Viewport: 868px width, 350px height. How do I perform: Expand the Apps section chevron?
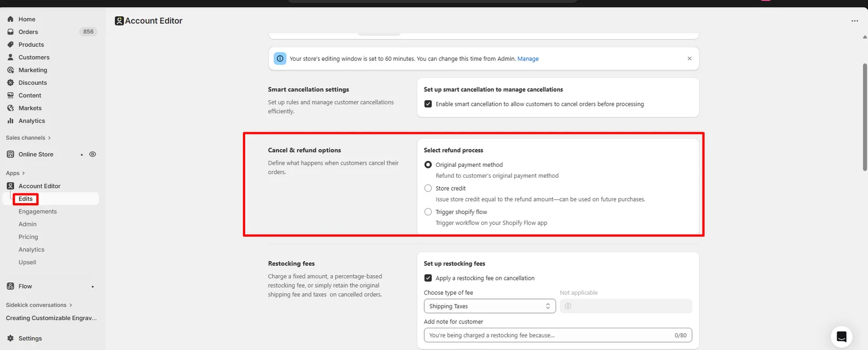[x=23, y=173]
